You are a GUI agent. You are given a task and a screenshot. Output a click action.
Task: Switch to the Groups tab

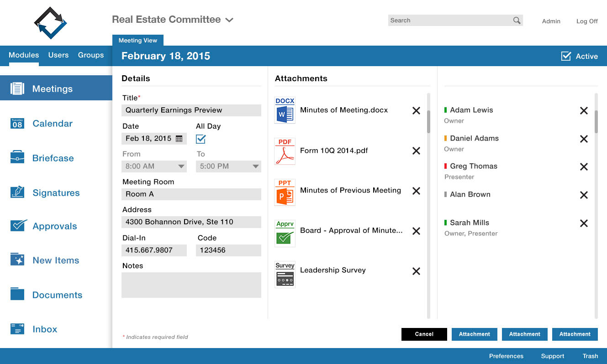(91, 55)
